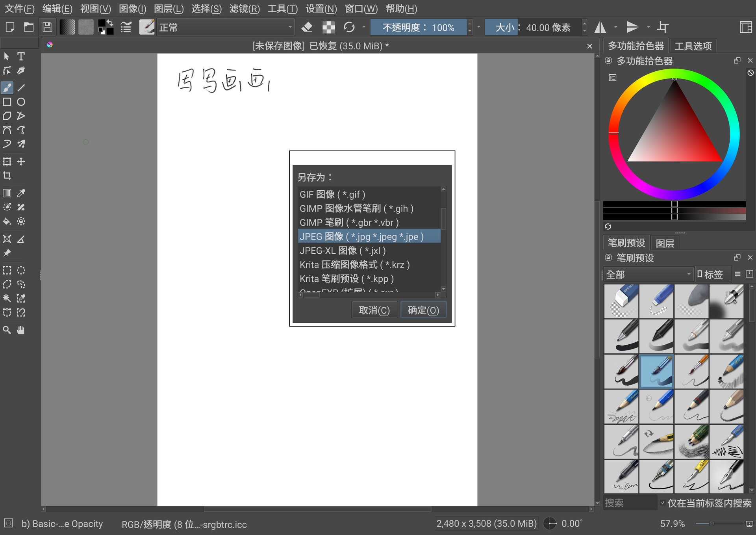The height and width of the screenshot is (535, 756).
Task: Select the Text tool in toolbox
Action: [21, 56]
